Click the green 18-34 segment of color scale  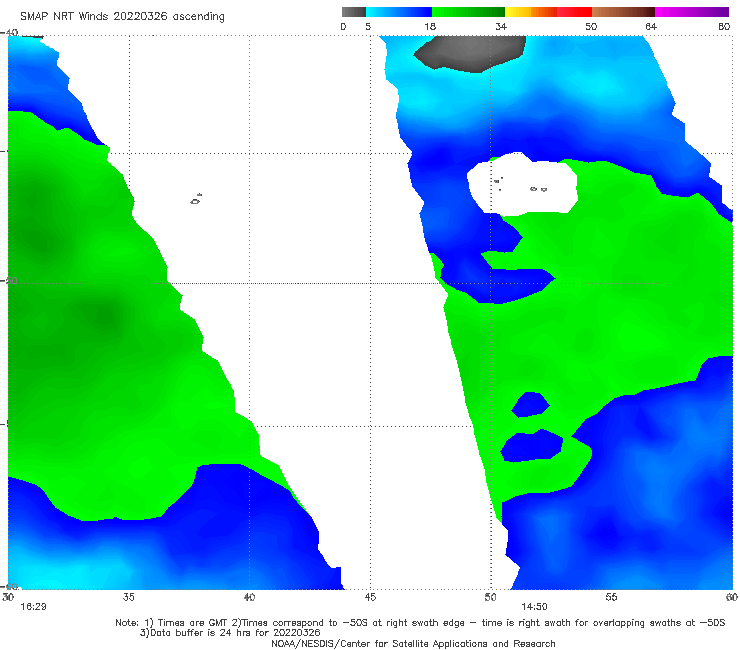pos(468,12)
